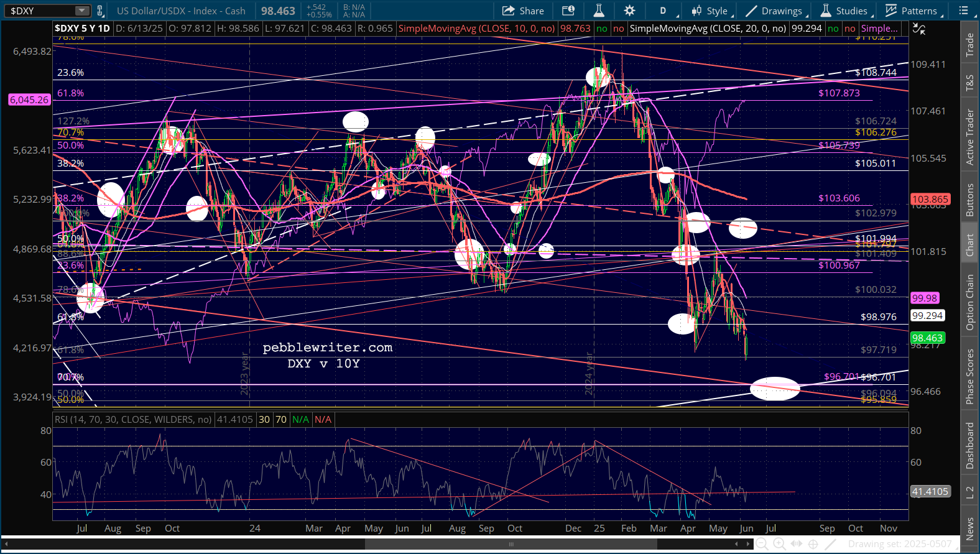Open the symbol link chain icon

pos(99,11)
